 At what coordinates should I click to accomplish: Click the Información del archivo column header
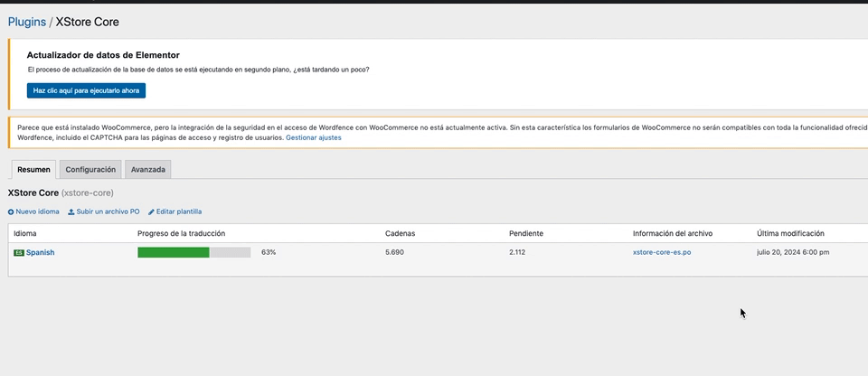(673, 233)
